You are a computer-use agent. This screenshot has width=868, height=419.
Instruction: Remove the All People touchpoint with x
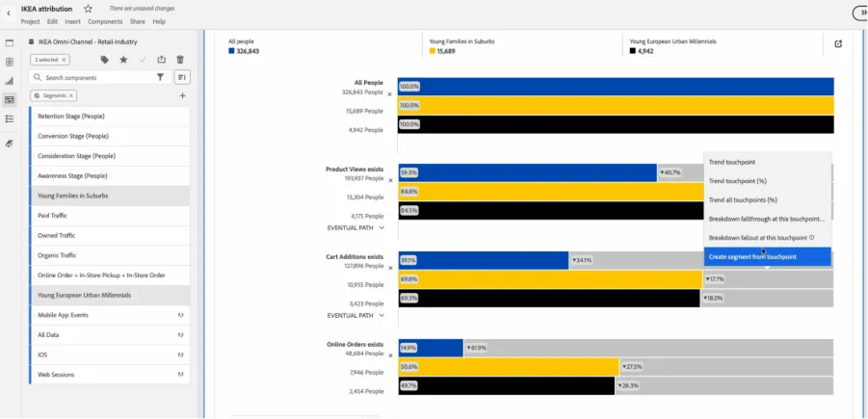[390, 94]
